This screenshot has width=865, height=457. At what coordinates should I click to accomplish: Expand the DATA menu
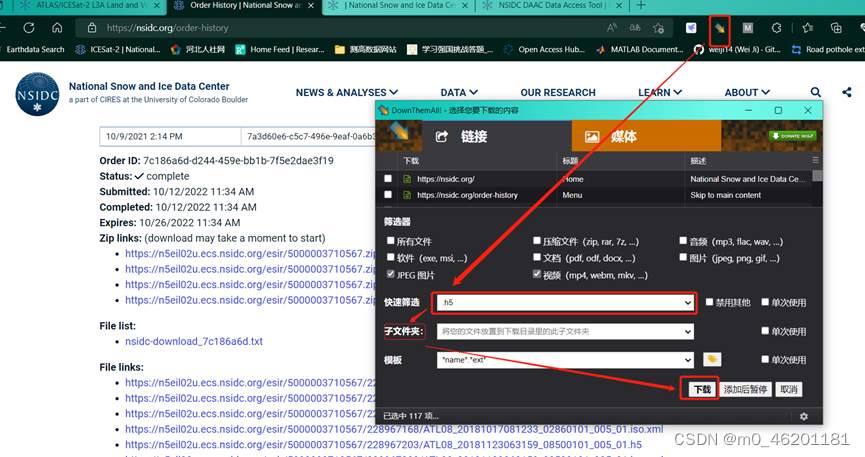pyautogui.click(x=459, y=92)
